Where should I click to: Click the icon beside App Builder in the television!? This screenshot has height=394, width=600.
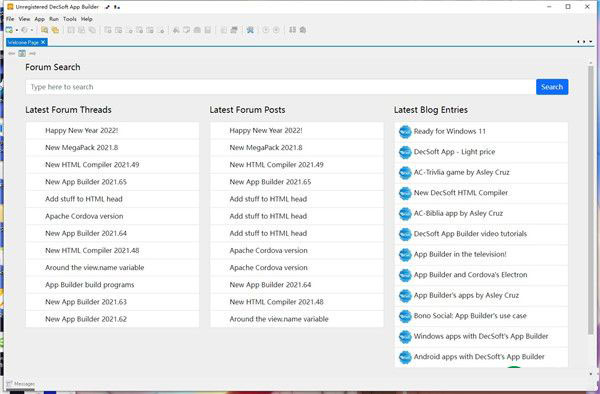(x=405, y=254)
